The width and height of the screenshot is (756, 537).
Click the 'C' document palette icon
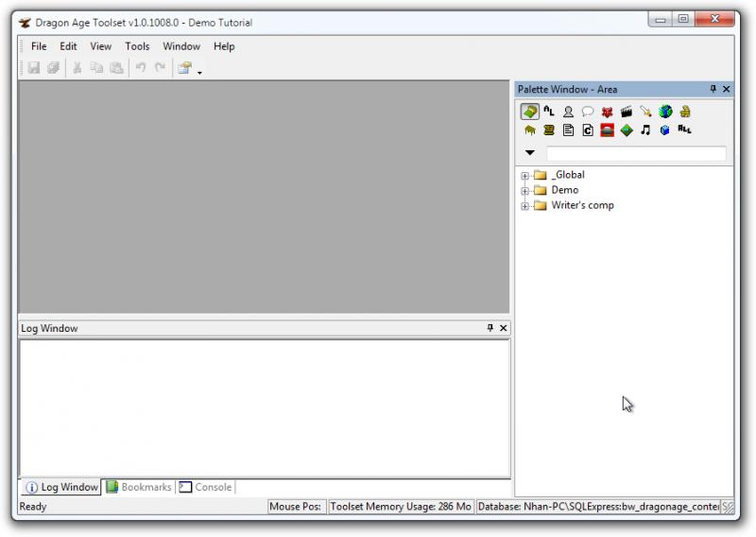pos(588,130)
